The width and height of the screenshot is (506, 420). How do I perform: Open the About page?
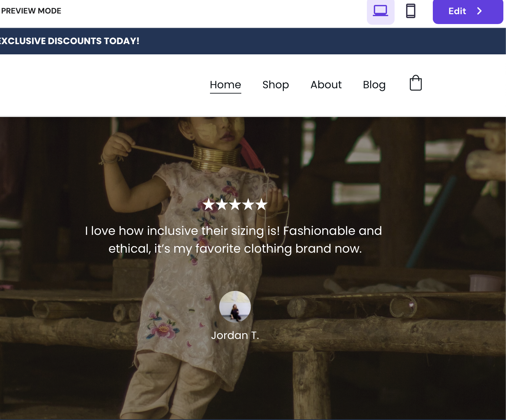click(x=326, y=85)
